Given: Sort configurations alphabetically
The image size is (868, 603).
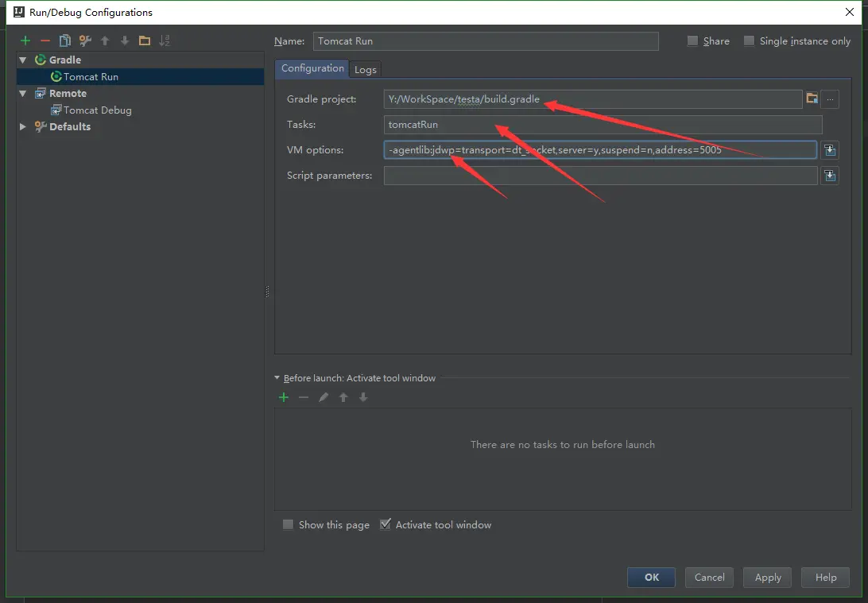Looking at the screenshot, I should click(165, 41).
